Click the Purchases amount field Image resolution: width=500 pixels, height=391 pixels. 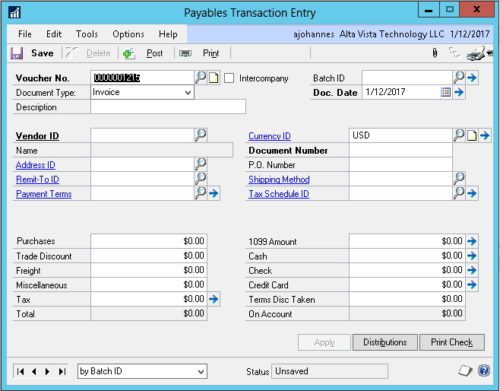point(149,241)
